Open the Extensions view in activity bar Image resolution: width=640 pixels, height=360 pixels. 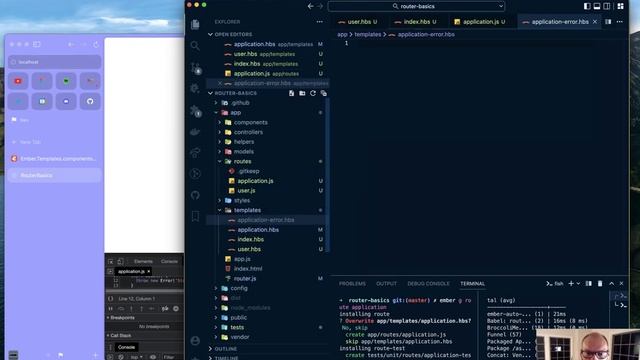196,111
